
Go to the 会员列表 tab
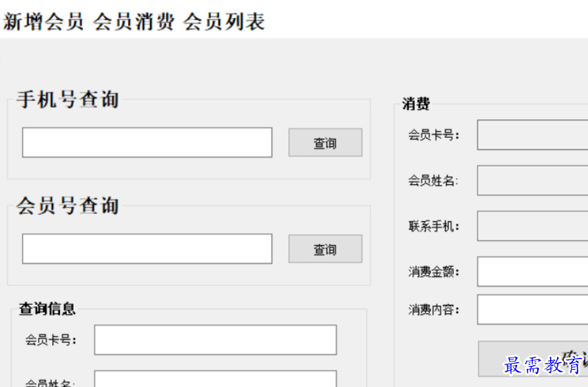224,22
